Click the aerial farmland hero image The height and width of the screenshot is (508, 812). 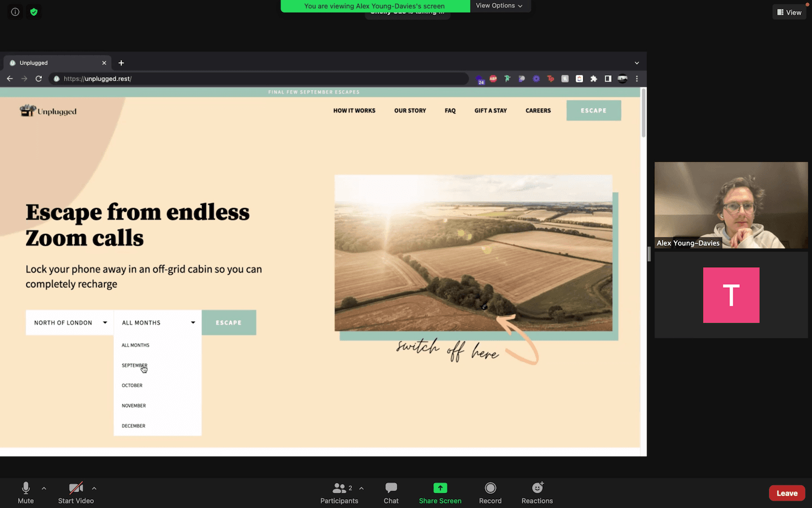pyautogui.click(x=473, y=253)
